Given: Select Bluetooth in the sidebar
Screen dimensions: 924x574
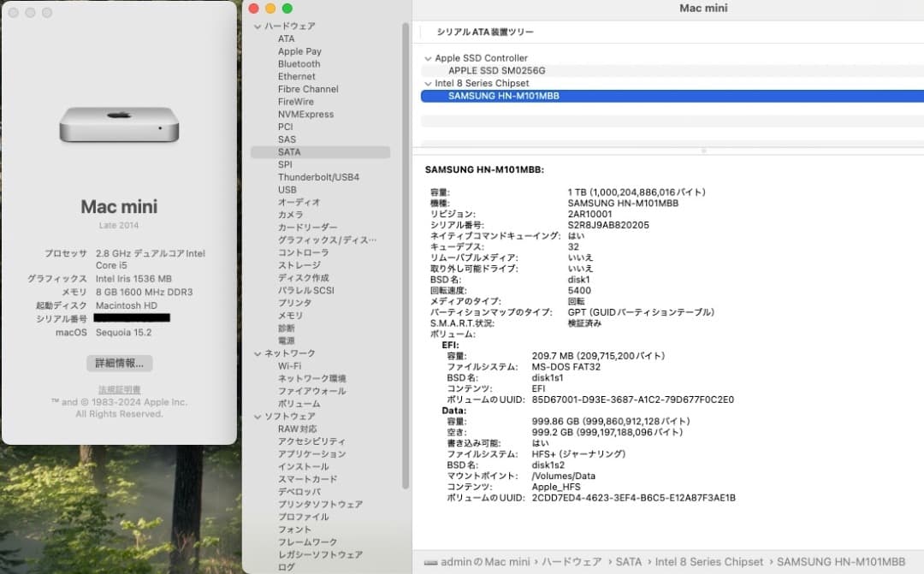Looking at the screenshot, I should 299,63.
